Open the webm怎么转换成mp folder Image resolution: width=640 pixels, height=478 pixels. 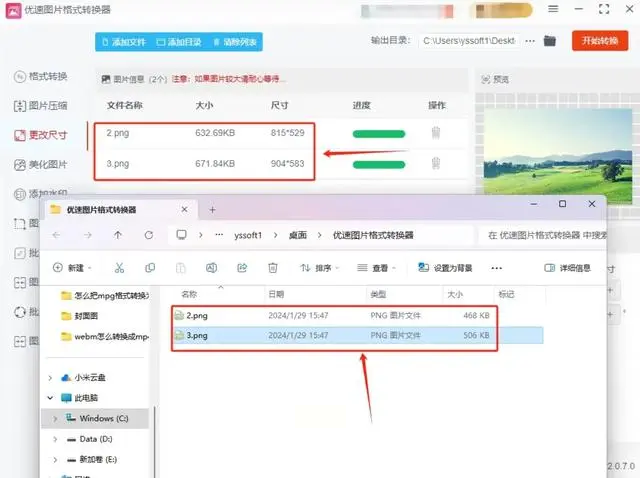click(x=105, y=336)
